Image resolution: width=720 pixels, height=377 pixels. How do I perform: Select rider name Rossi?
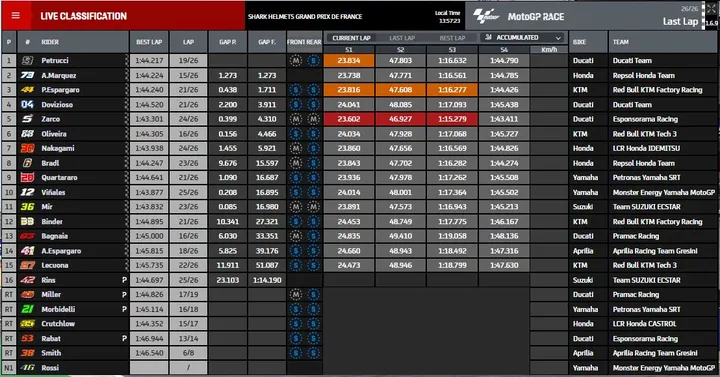pos(50,368)
